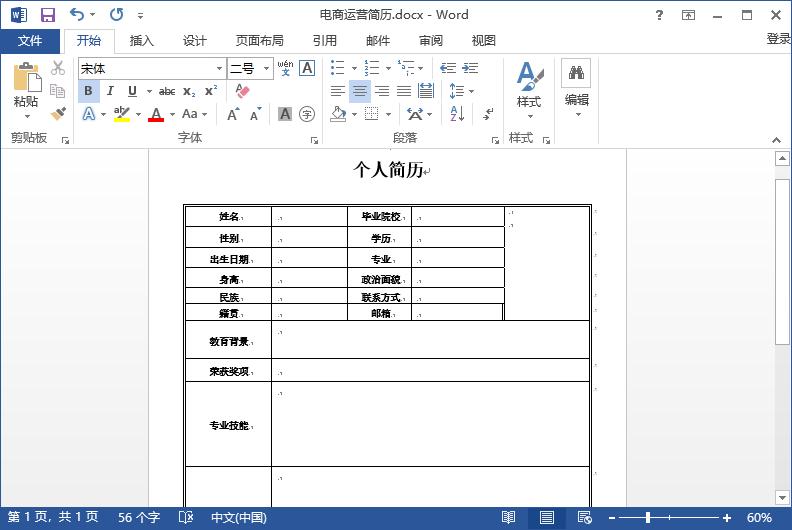Switch to the 引用 References tab
The height and width of the screenshot is (530, 792).
point(324,41)
